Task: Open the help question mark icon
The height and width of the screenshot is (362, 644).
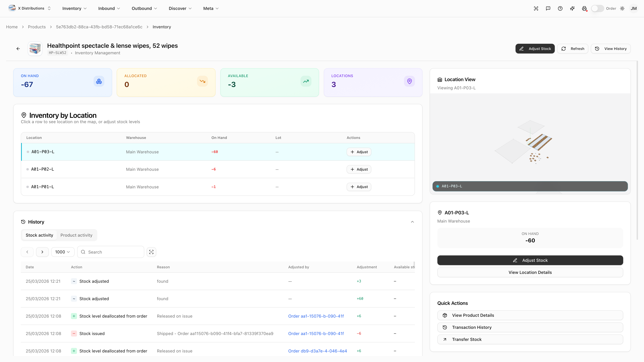Action: (x=560, y=9)
